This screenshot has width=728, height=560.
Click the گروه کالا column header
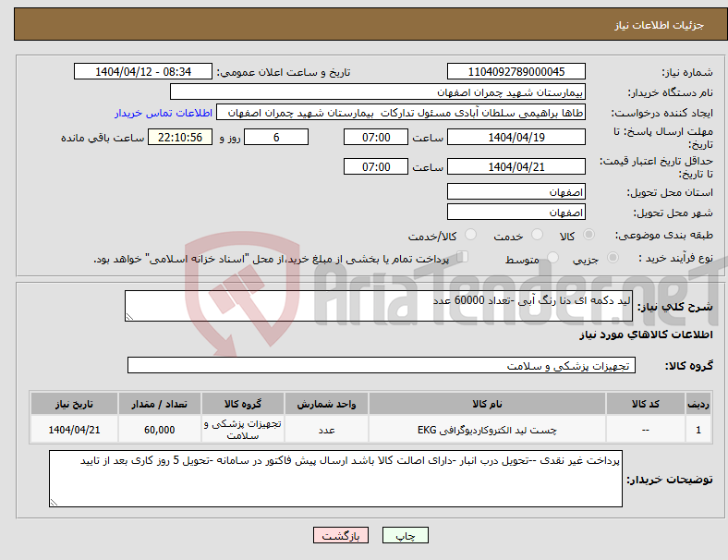(x=243, y=404)
